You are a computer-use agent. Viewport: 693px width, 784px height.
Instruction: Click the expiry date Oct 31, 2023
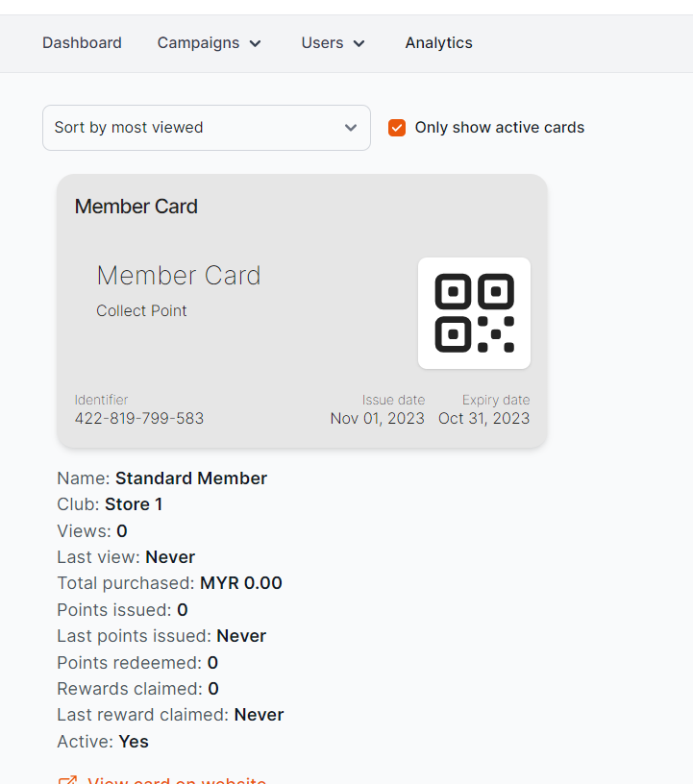483,418
